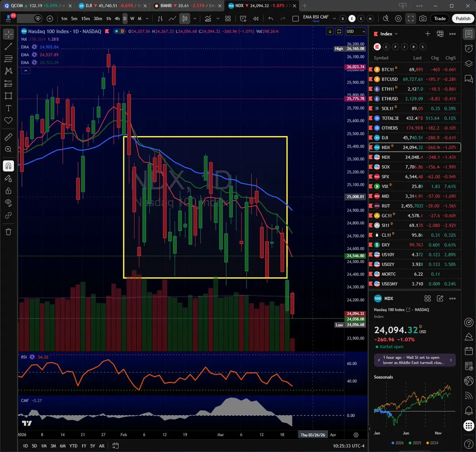Toggle magnet mode on the left toolbar
The height and width of the screenshot is (452, 476).
pos(8,166)
